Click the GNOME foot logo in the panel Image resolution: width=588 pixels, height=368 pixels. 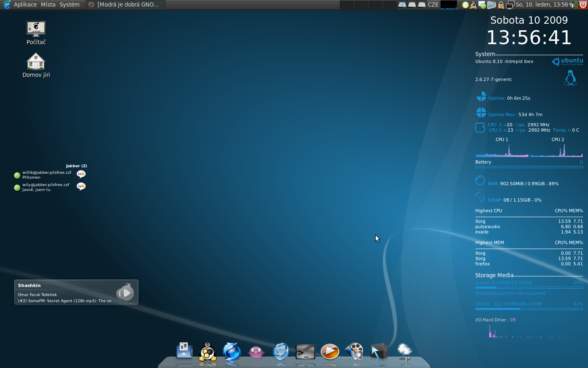pos(7,4)
